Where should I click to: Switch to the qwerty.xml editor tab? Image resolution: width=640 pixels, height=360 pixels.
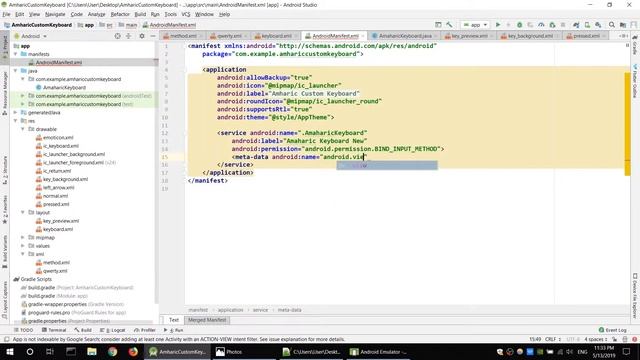pos(229,36)
